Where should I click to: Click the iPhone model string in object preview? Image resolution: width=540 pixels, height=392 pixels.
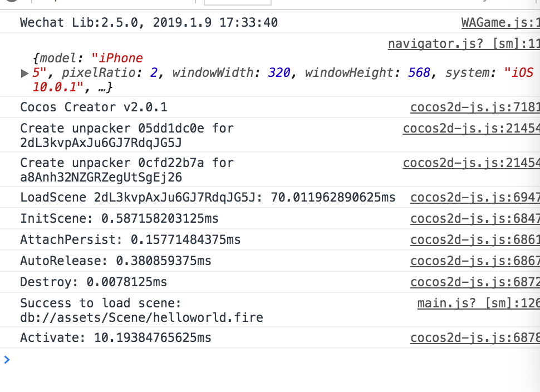(x=117, y=58)
